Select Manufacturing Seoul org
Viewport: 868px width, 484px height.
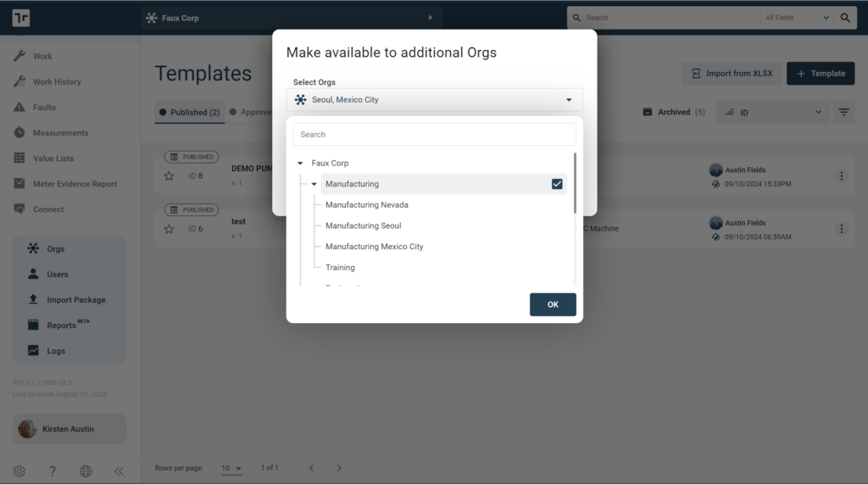(x=363, y=226)
